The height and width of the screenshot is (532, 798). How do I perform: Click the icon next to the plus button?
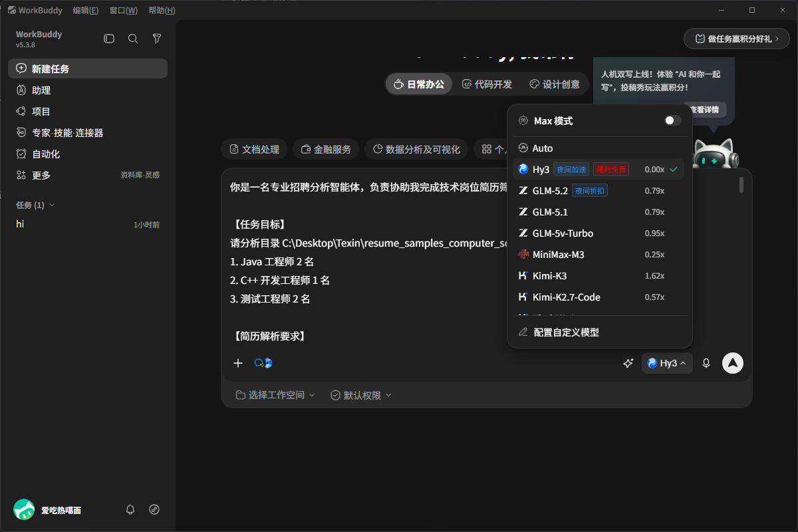(263, 363)
